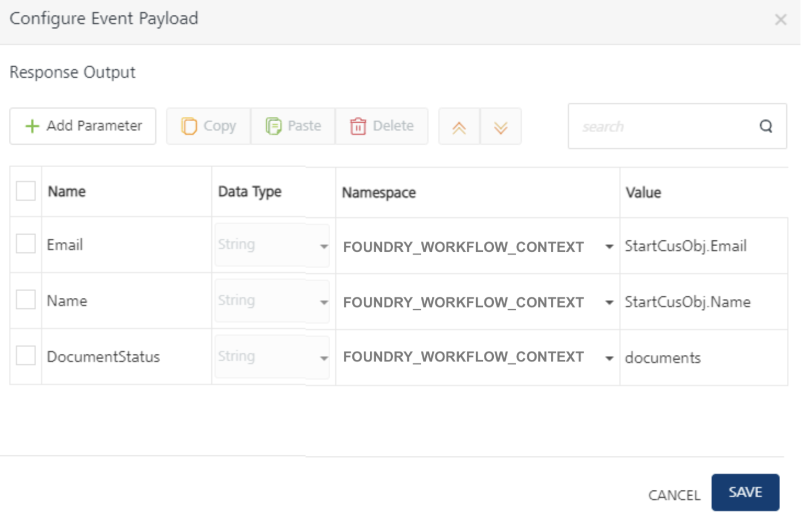Screen dimensions: 812x521
Task: Check the DocumentStatus row checkbox
Action: [26, 356]
